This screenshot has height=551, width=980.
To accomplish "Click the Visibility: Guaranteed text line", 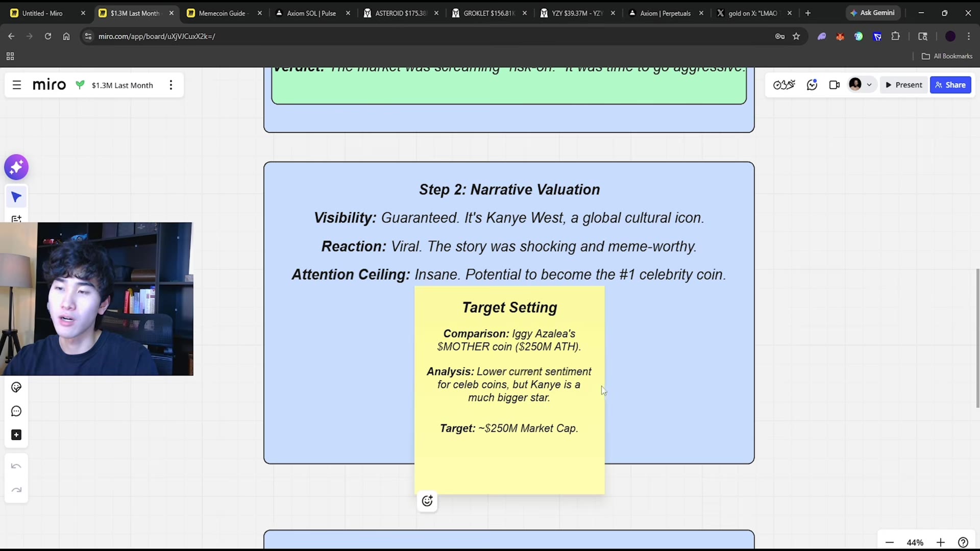I will (509, 218).
